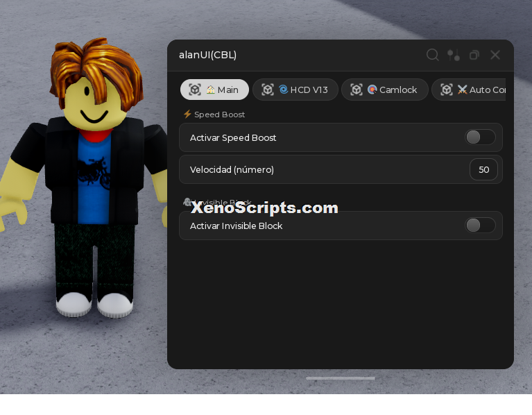Switch to the HCD V13 tab

(295, 90)
